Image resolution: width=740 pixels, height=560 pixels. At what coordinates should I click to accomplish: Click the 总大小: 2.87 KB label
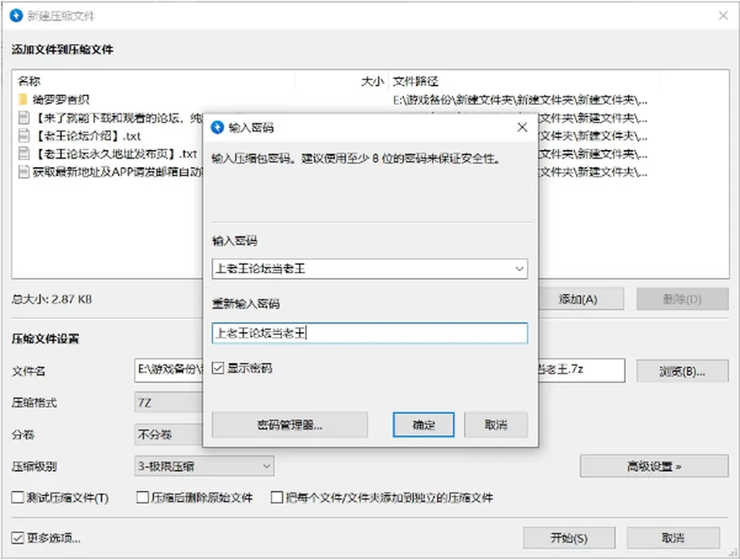tap(52, 299)
